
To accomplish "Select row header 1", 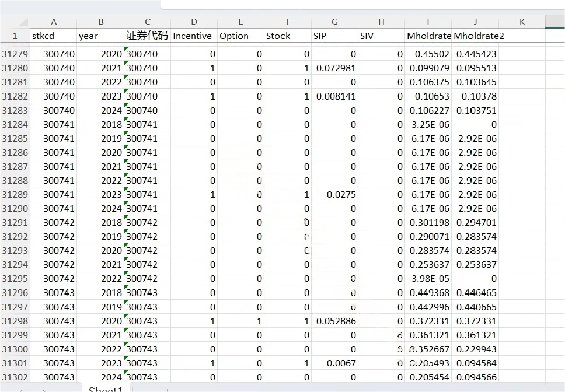I will click(x=15, y=36).
